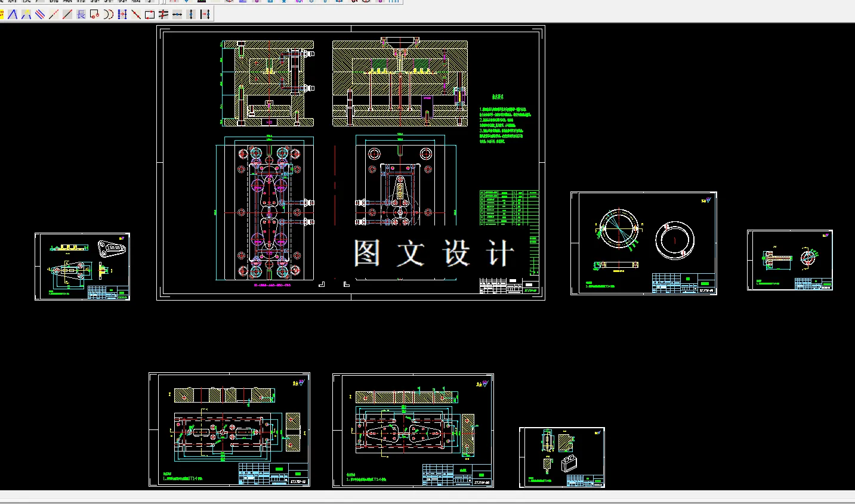Click the green technical notes text block
Screen dimensions: 855x504
pyautogui.click(x=505, y=119)
